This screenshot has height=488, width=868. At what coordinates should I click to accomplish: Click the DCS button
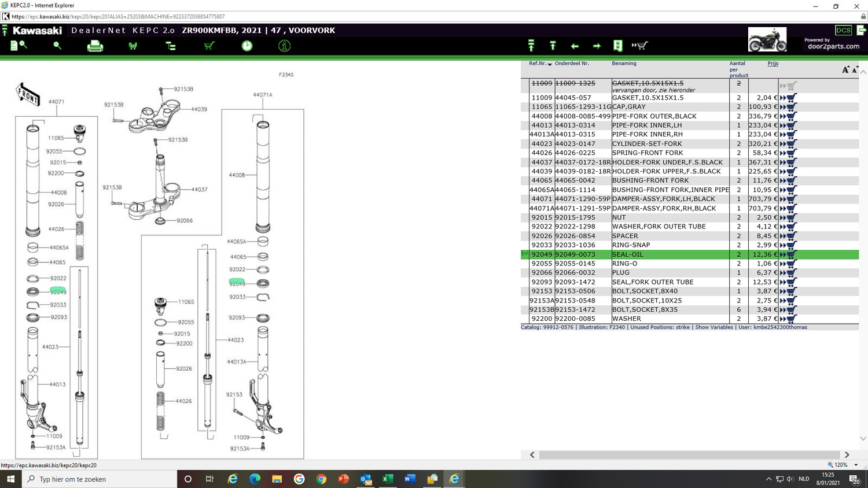pos(843,30)
